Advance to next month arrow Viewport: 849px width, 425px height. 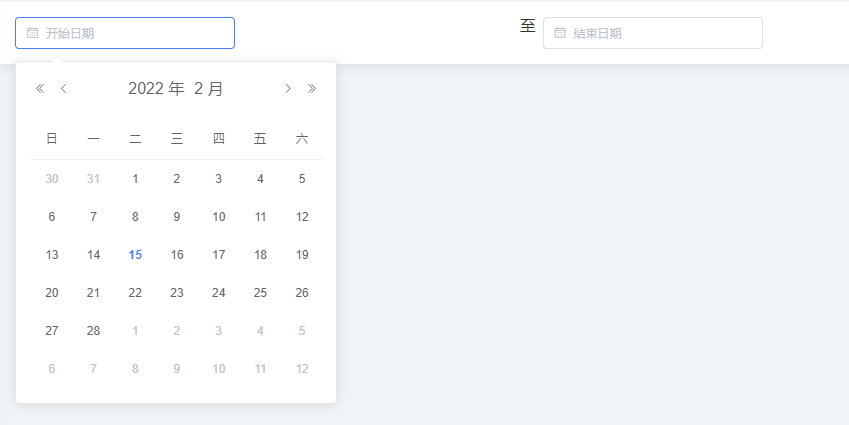288,89
